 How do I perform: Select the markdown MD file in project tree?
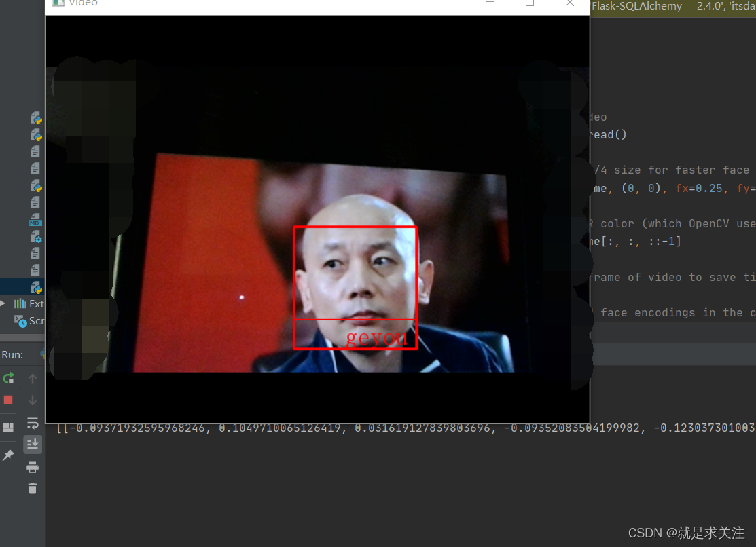tap(34, 220)
